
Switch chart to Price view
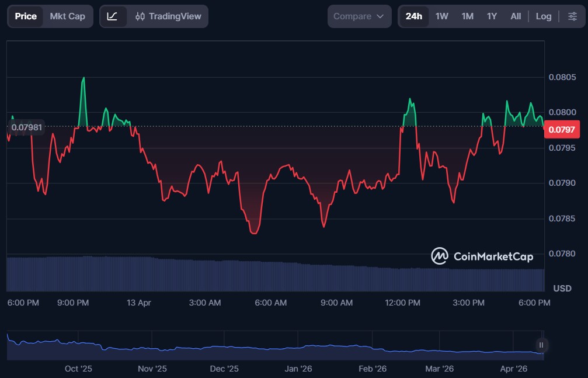point(26,16)
